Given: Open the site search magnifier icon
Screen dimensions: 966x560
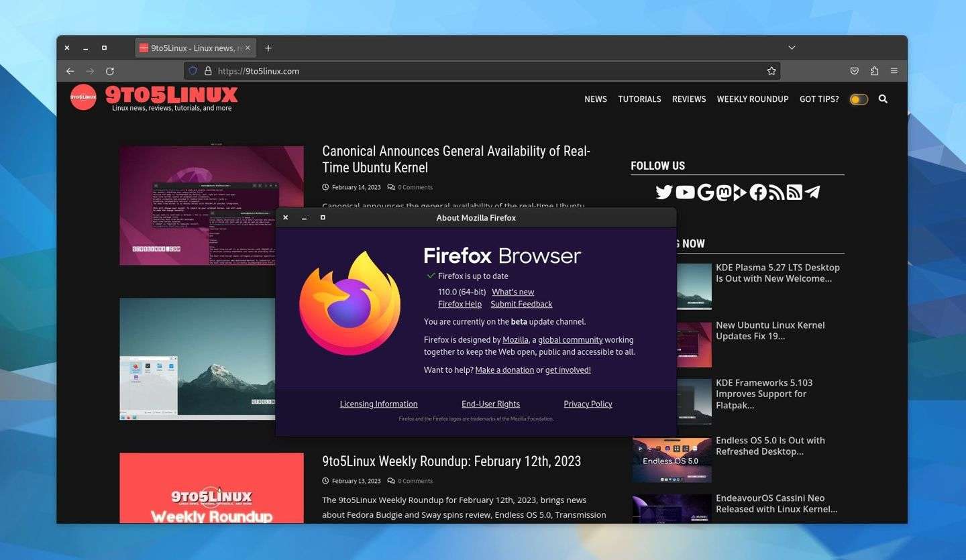Looking at the screenshot, I should point(883,99).
